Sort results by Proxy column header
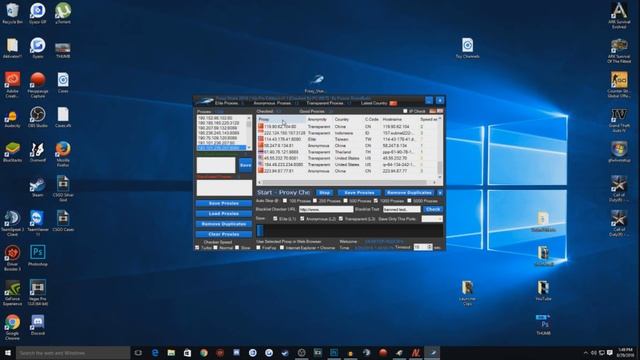 tap(281, 120)
